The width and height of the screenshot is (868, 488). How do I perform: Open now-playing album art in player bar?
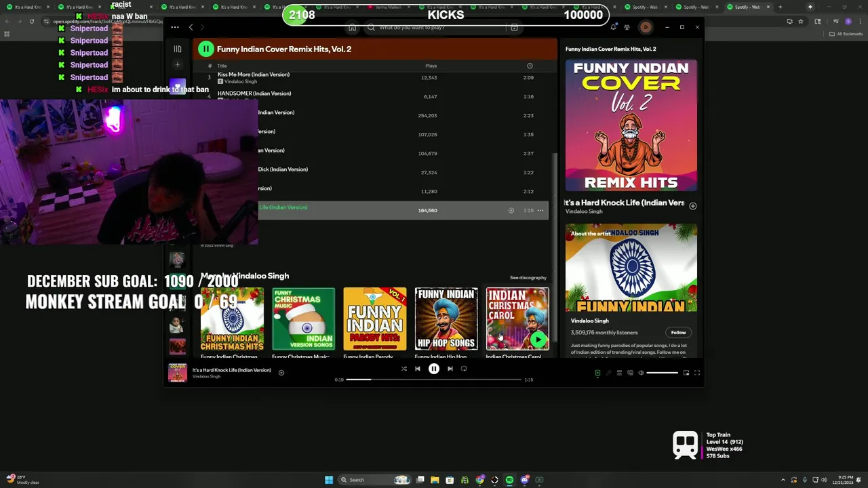click(x=178, y=373)
